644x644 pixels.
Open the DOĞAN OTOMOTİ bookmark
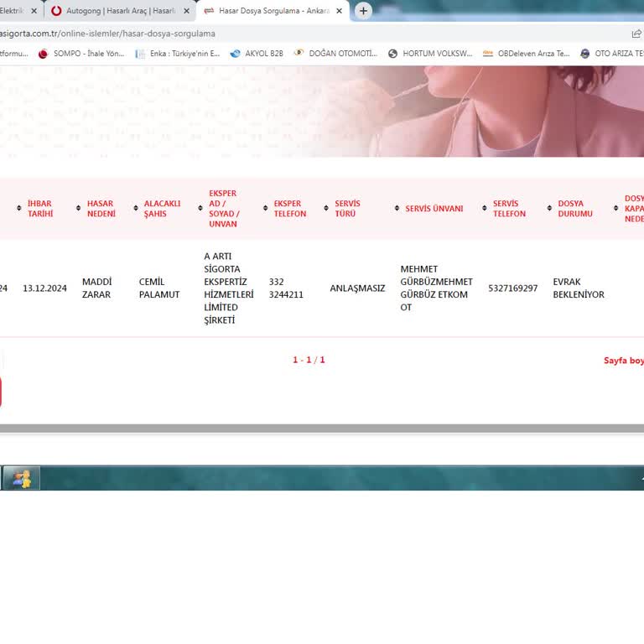pos(335,54)
